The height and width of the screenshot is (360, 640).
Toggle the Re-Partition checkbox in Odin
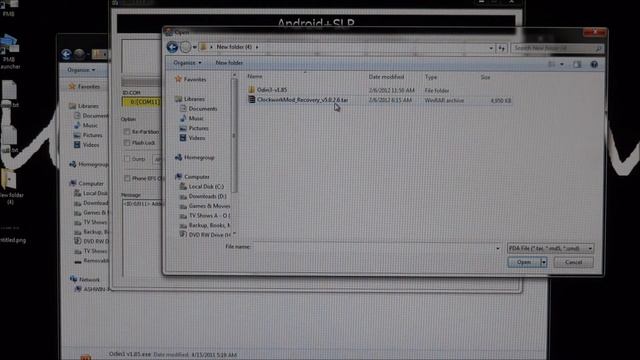point(127,132)
